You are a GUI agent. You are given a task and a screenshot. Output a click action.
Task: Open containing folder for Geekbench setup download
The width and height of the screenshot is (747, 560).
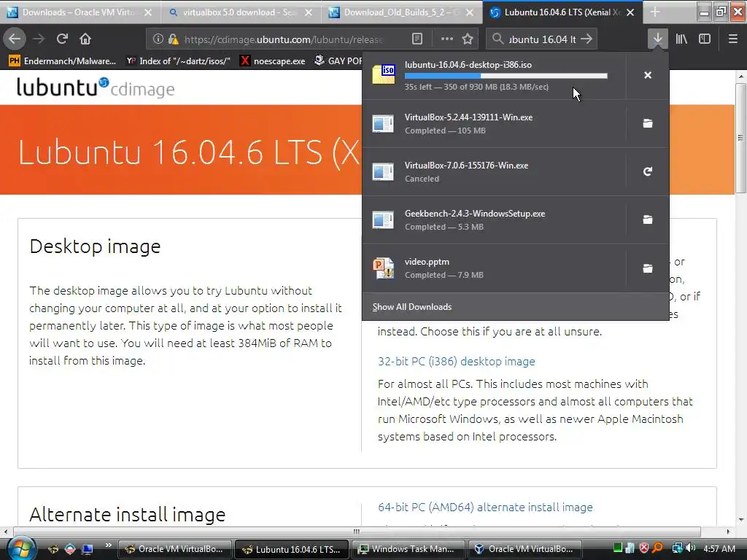tap(648, 219)
